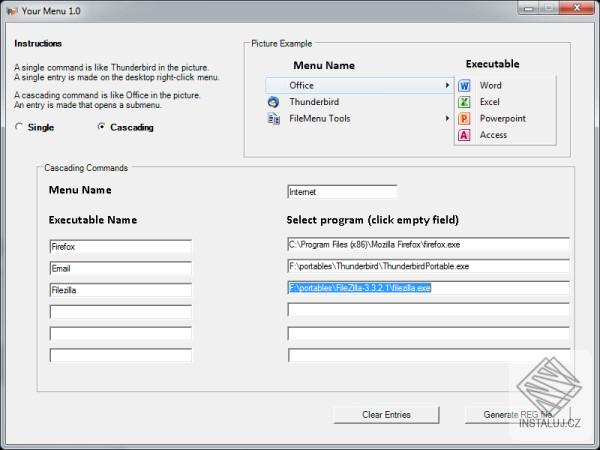The image size is (600, 450).
Task: Click the Office menu entry
Action: [359, 85]
